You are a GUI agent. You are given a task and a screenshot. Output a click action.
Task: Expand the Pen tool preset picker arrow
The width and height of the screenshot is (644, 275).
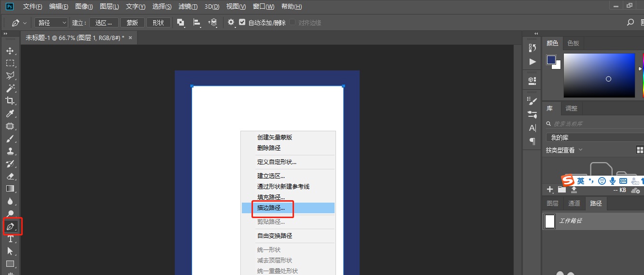click(25, 23)
